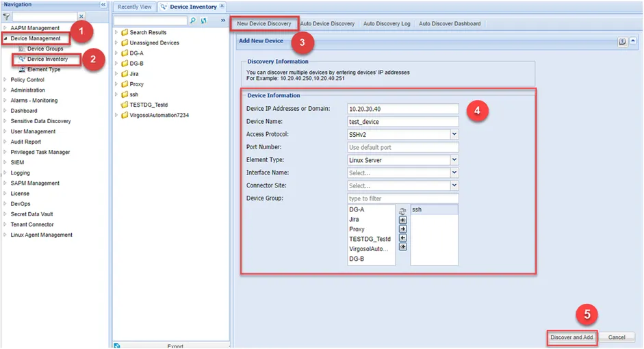Open the Connector Site dropdown
Viewport: 644px width, 349px height.
point(454,185)
